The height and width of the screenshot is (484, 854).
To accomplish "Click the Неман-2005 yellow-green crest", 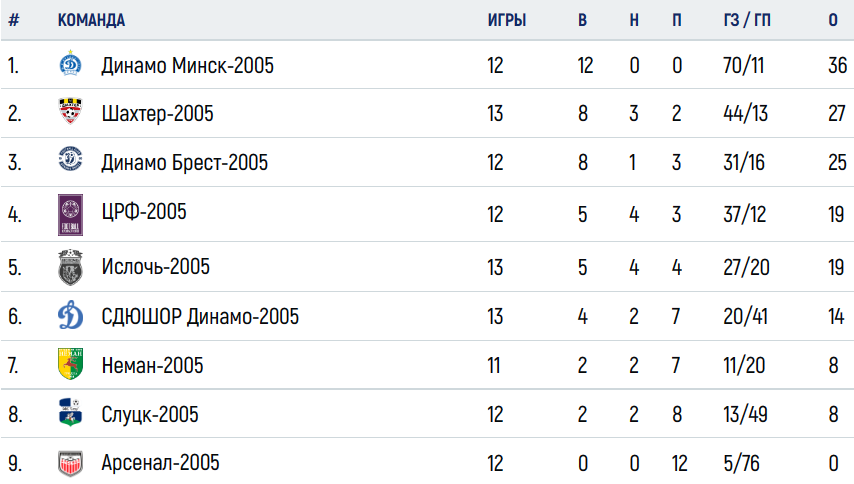I will (x=70, y=364).
